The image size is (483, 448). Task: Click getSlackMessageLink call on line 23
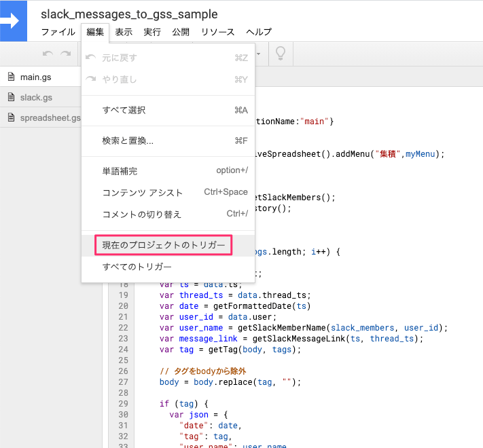pos(299,339)
